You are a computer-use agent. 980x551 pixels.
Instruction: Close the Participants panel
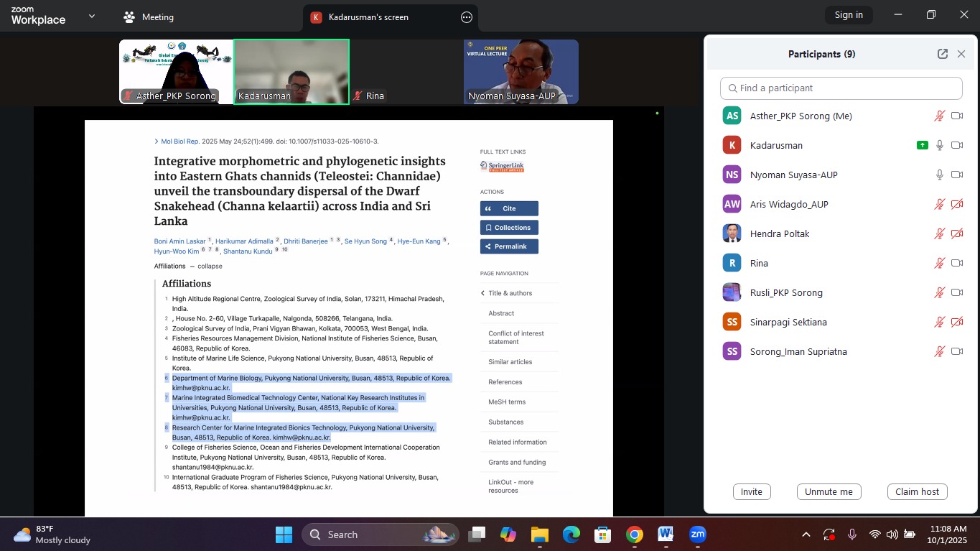coord(961,54)
